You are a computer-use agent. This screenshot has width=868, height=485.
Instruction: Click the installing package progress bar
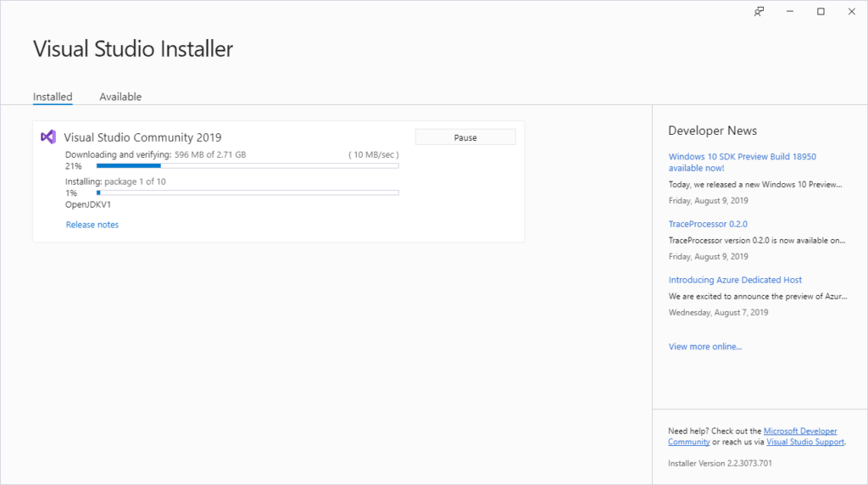[x=248, y=192]
